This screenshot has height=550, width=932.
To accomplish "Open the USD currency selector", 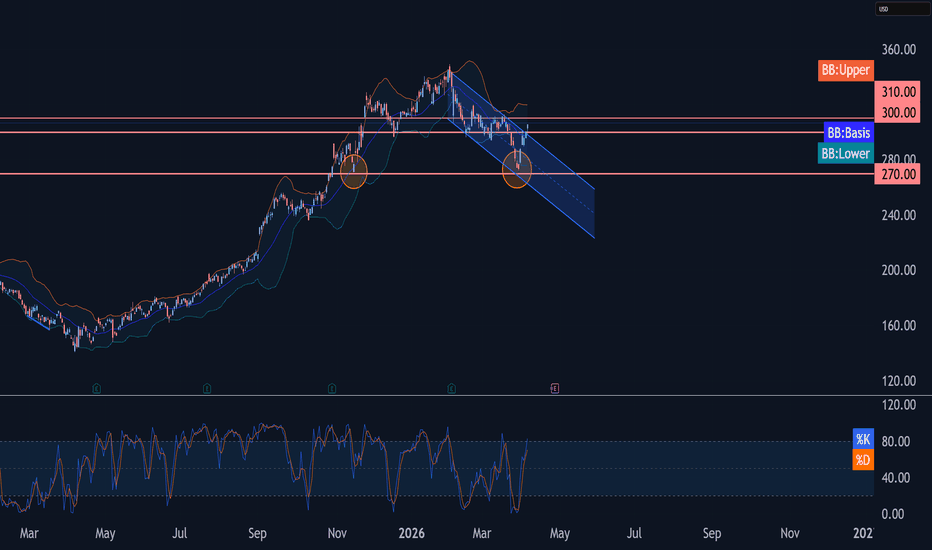I will 902,9.
